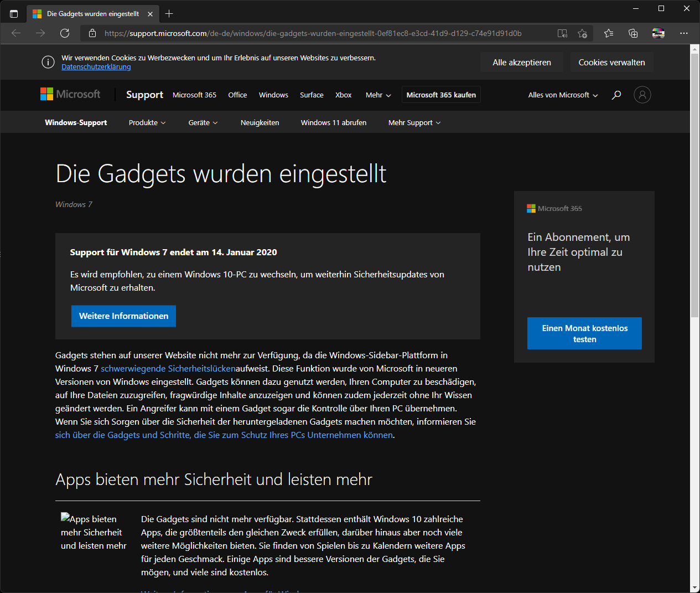Open Windows in top navigation
The image size is (700, 593).
click(x=273, y=95)
